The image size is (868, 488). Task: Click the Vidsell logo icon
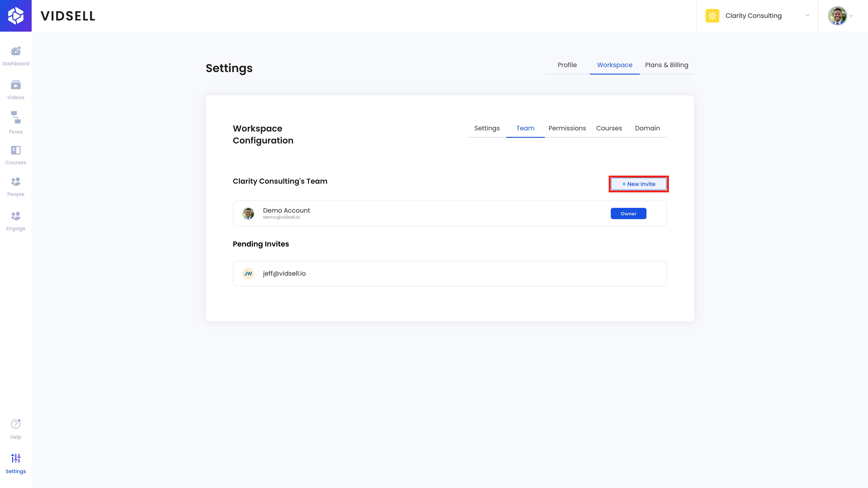[16, 16]
